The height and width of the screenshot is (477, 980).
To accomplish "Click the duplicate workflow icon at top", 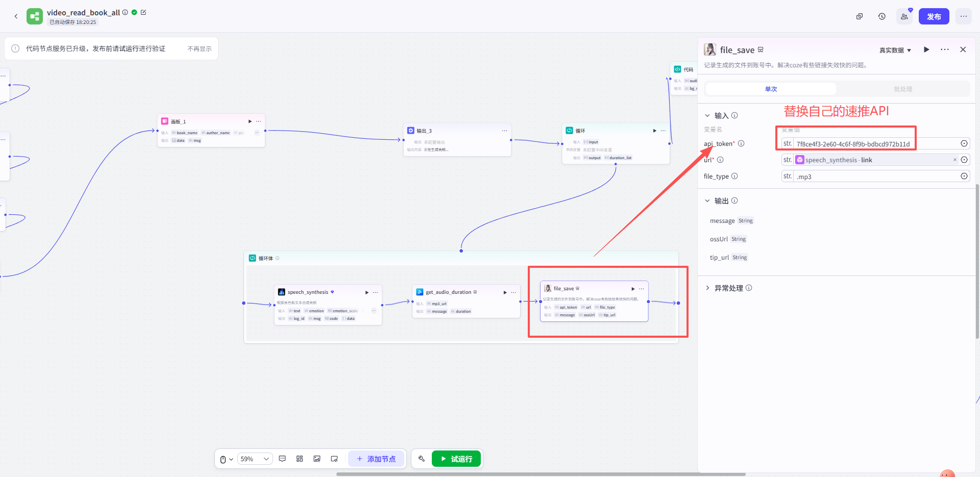I will (x=860, y=16).
